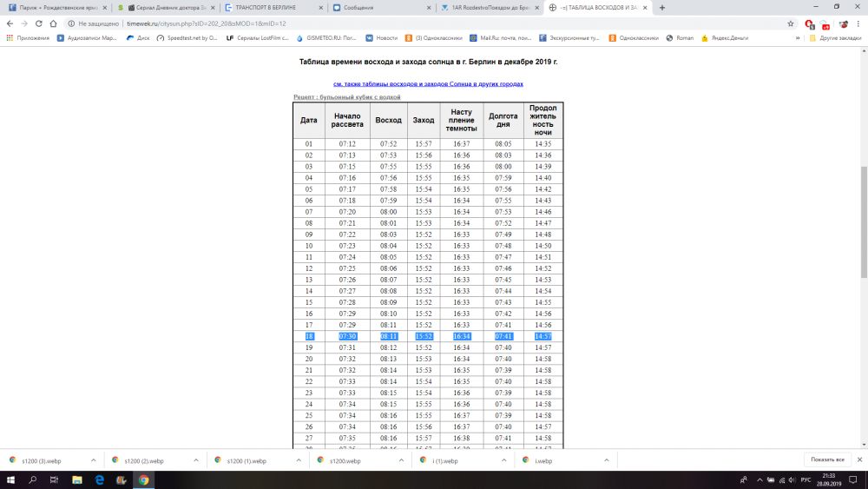Viewport: 868px width, 489px height.
Task: Click the Показать все downloads button
Action: click(827, 459)
